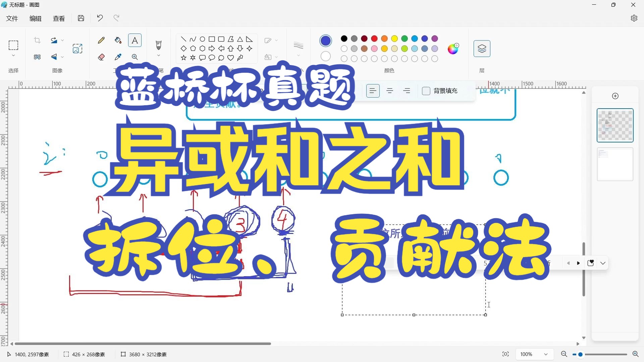Select the Fill bucket tool
This screenshot has width=644, height=362.
coord(118,41)
